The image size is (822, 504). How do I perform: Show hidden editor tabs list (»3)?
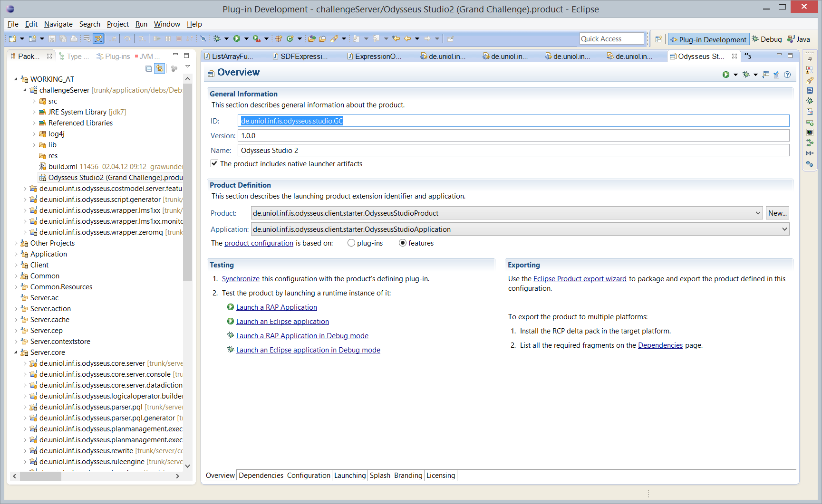tap(748, 56)
